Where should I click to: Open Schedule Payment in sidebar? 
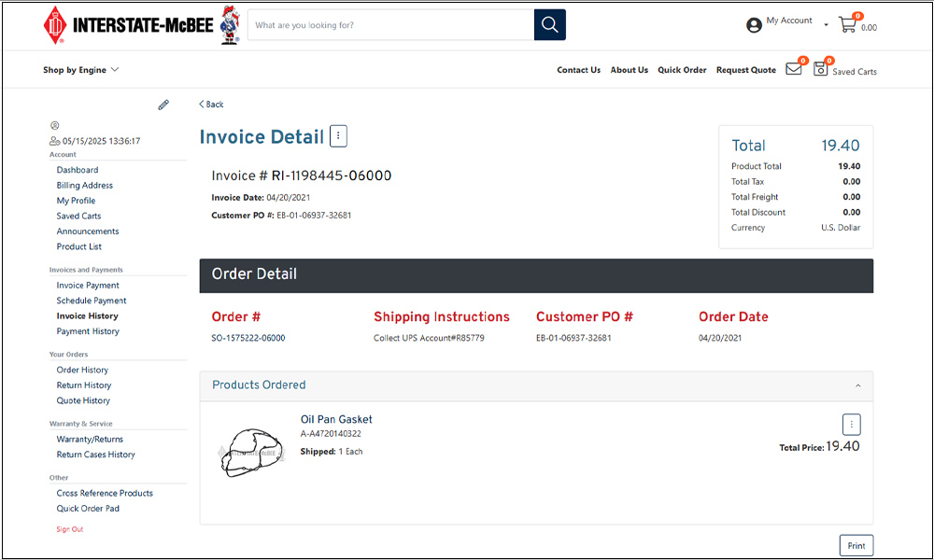tap(92, 301)
